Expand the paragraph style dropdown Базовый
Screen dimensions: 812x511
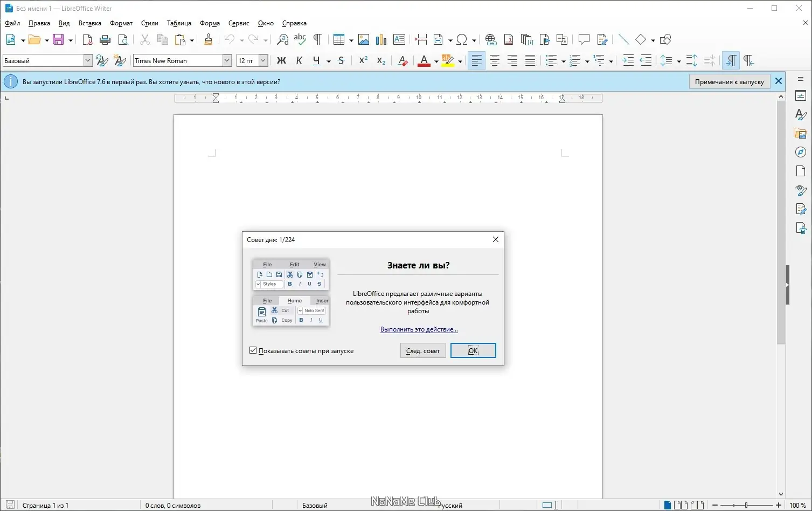(x=88, y=60)
